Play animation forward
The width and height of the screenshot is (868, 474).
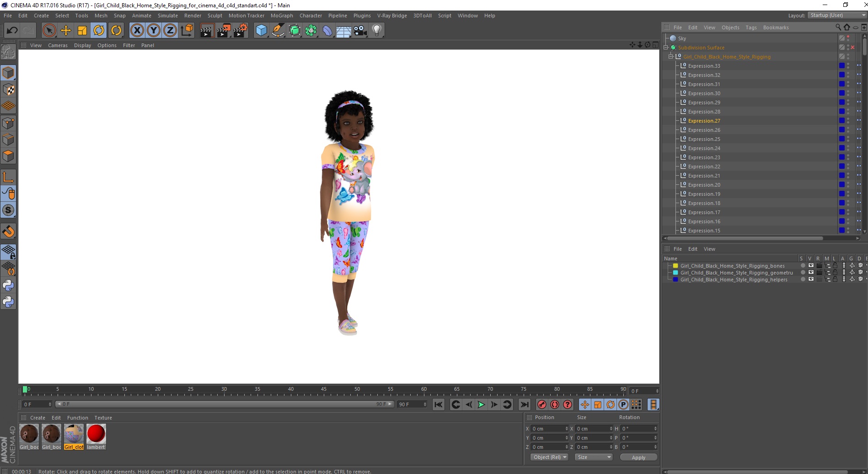(x=481, y=404)
